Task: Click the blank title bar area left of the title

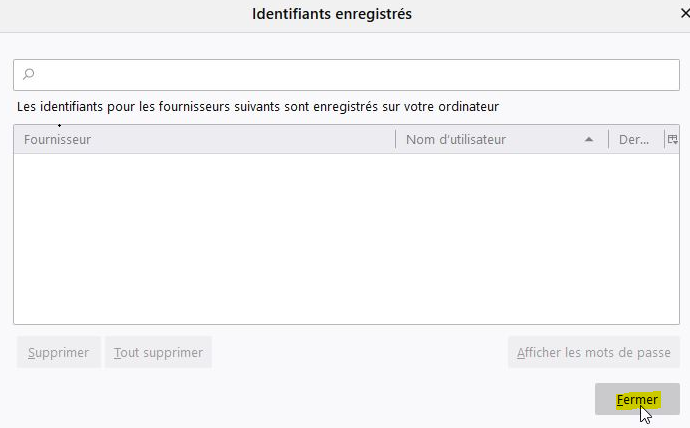Action: pyautogui.click(x=123, y=15)
